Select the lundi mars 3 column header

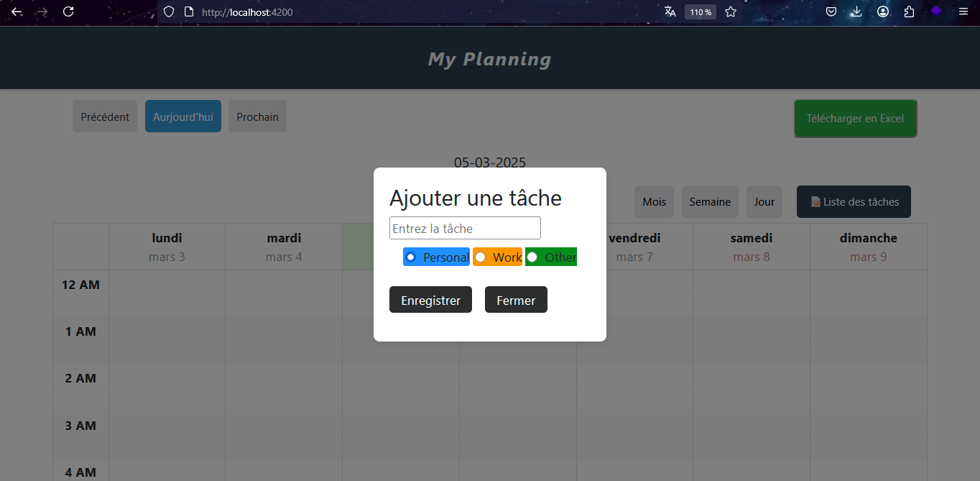(x=167, y=247)
